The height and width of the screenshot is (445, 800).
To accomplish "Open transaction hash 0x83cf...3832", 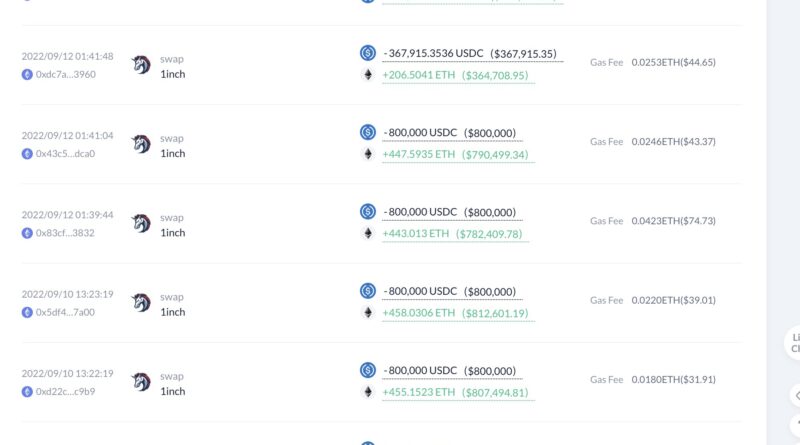I will coord(65,233).
